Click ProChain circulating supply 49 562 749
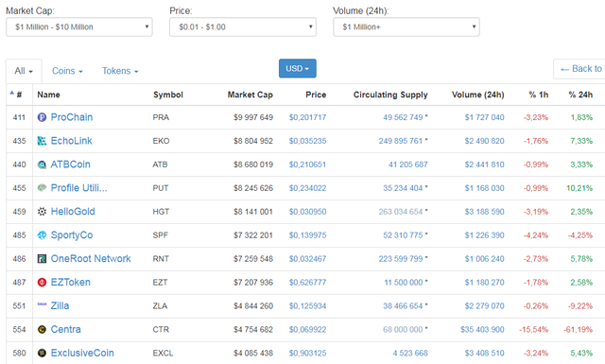The image size is (605, 364). (x=403, y=117)
